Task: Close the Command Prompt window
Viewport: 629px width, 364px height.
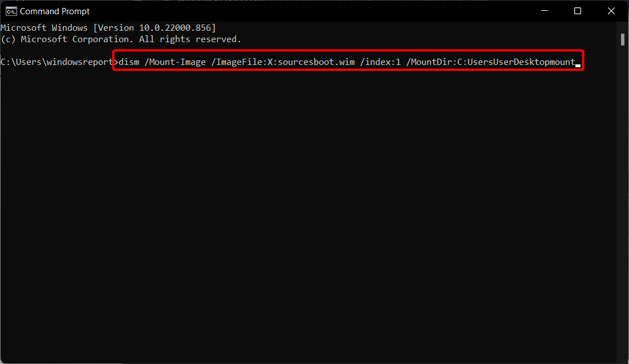Action: tap(611, 11)
